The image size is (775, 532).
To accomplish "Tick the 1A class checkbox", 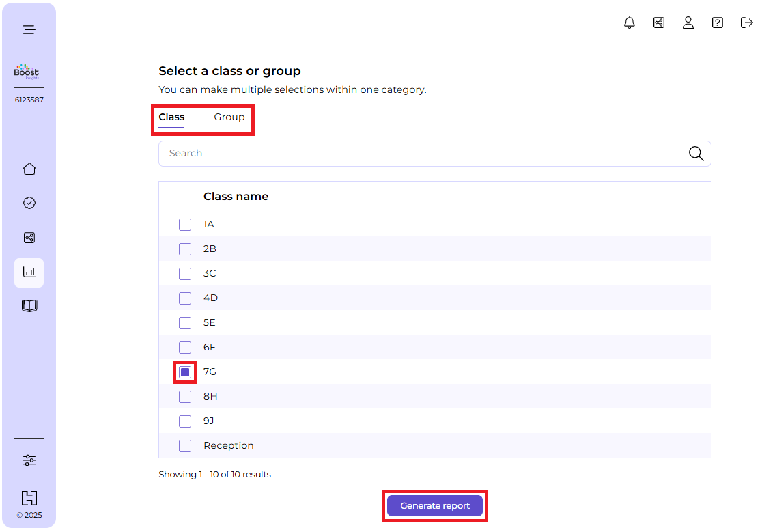I will 185,225.
